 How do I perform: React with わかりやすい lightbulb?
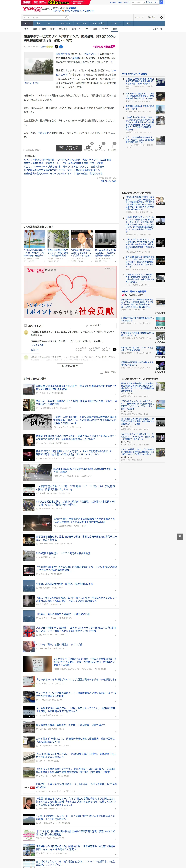pos(100,148)
